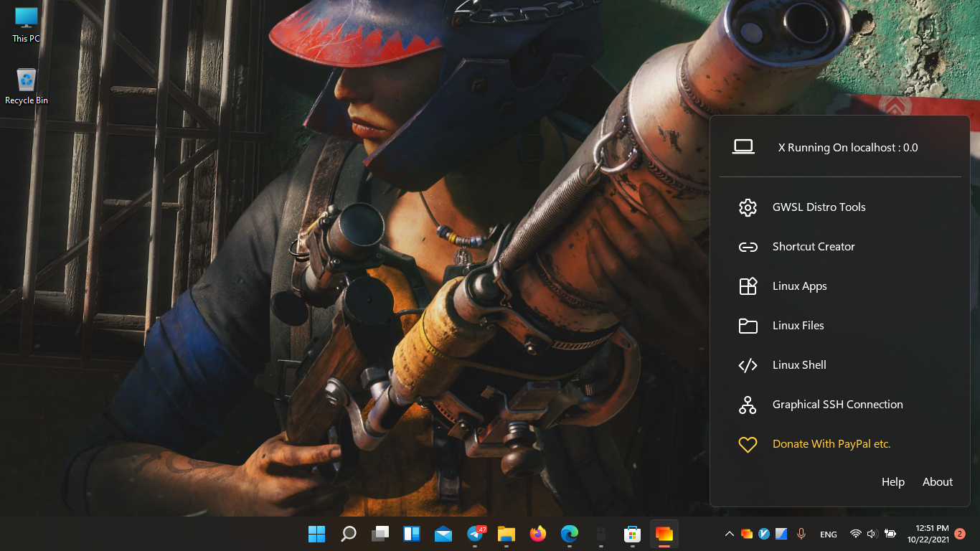Open the Wi-Fi network tray icon

tap(855, 534)
